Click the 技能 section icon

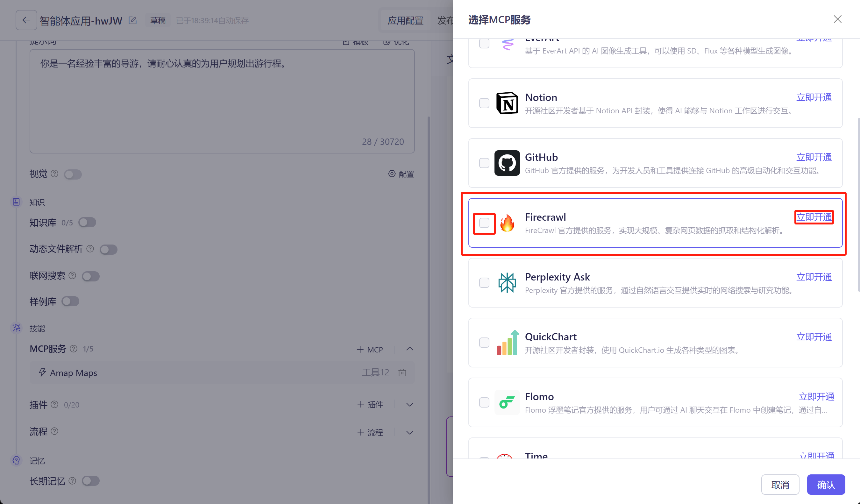pyautogui.click(x=16, y=328)
